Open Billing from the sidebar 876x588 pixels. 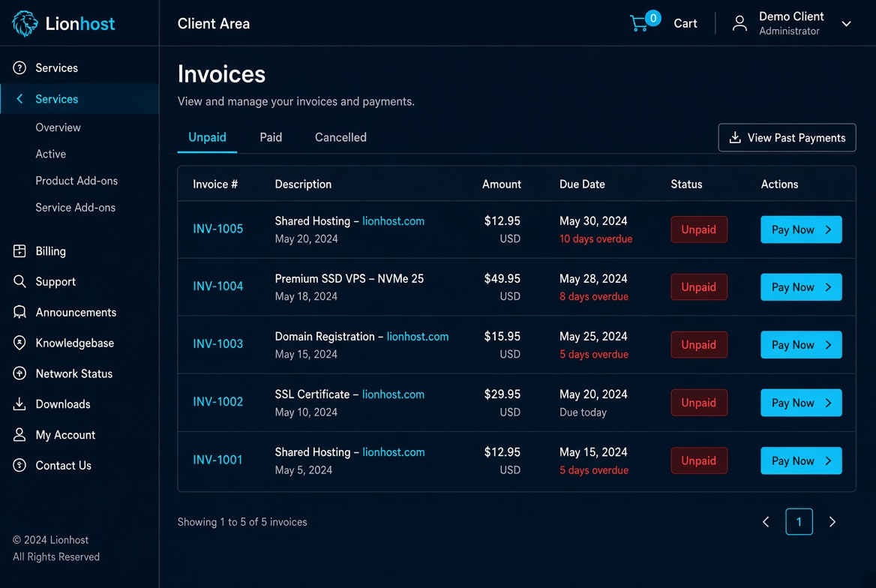point(50,251)
